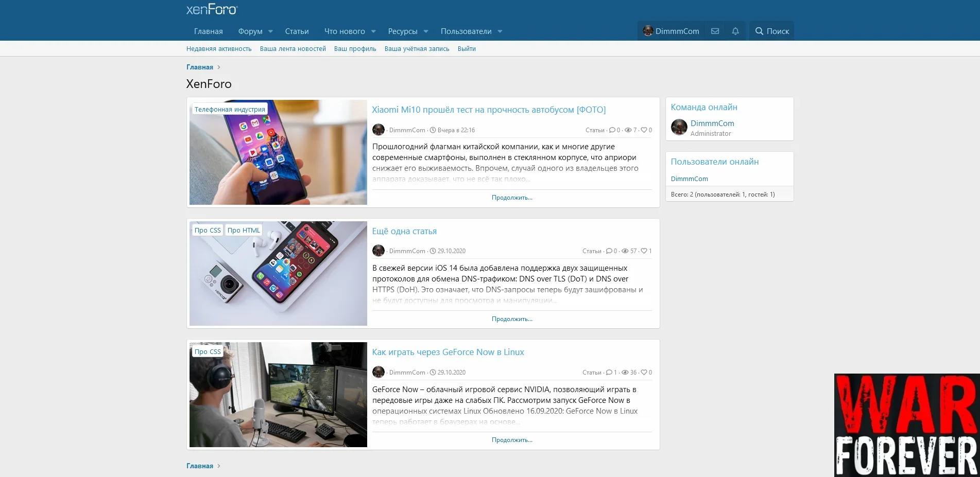Open Ваша лента новостей

click(x=293, y=49)
